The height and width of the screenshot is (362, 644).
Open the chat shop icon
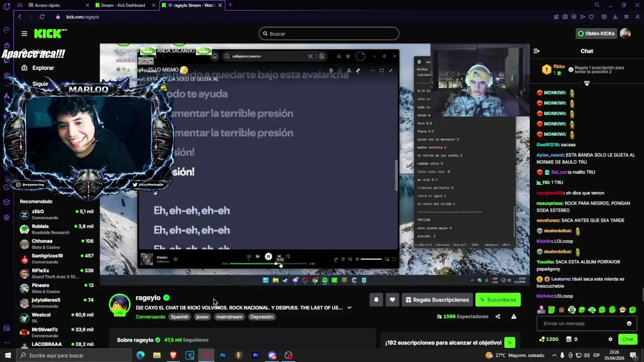[569, 339]
